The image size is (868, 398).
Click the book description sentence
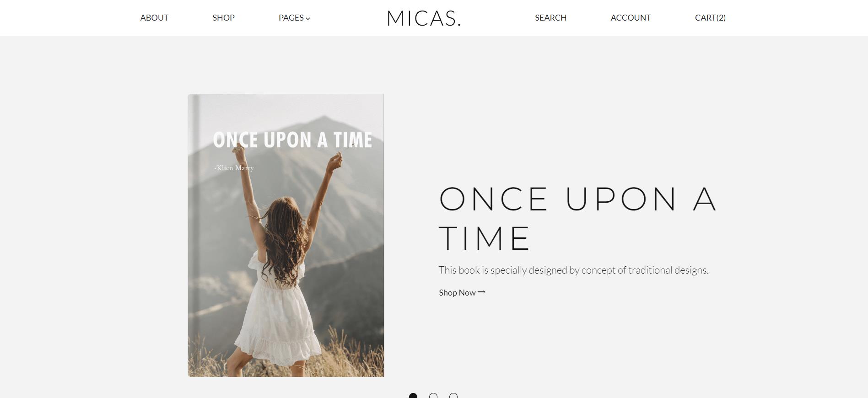[x=573, y=270]
